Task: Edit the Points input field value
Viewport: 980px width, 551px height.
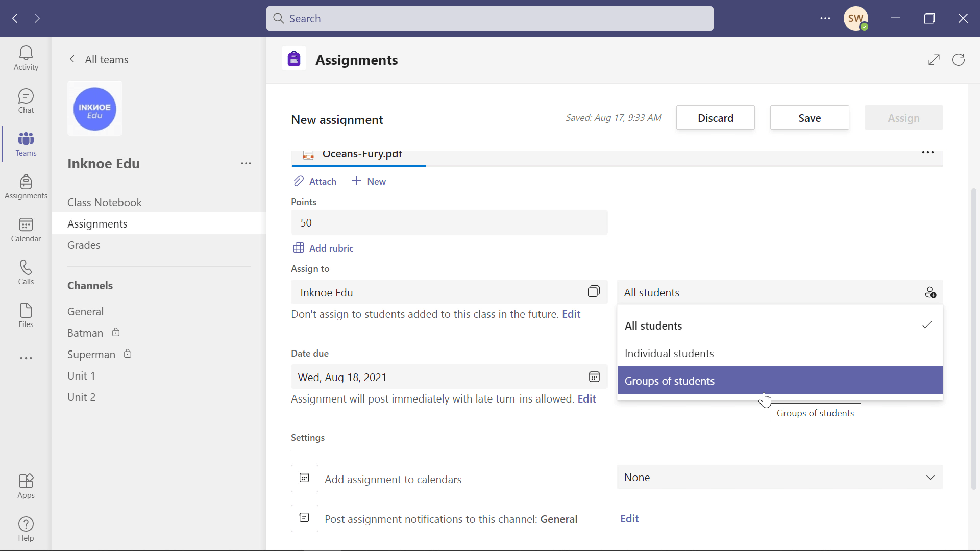Action: click(449, 222)
